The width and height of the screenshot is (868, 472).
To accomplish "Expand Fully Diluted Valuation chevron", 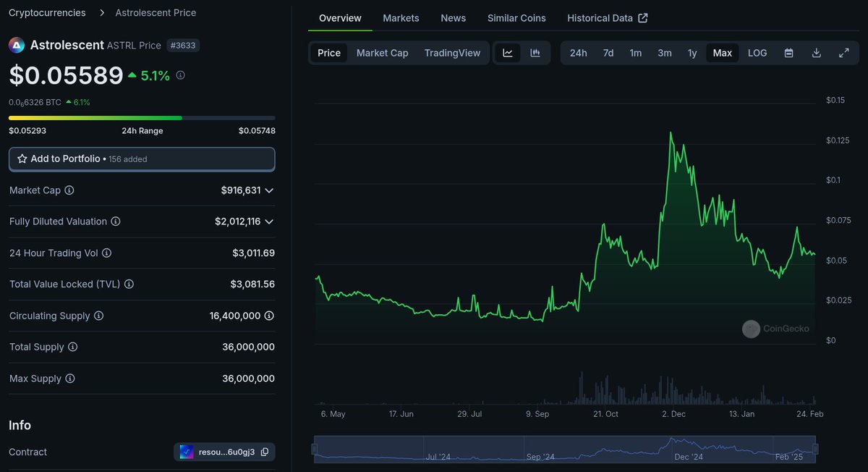I will [x=269, y=222].
